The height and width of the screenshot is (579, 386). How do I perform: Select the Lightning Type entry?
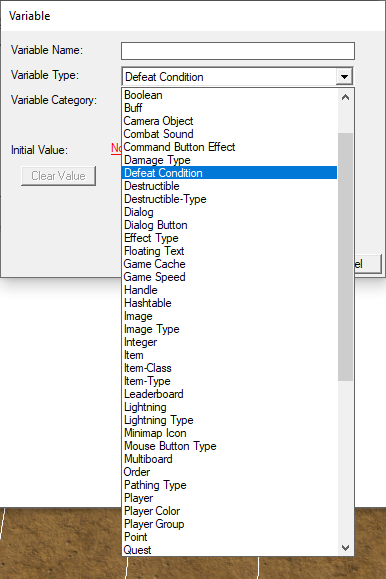[229, 420]
